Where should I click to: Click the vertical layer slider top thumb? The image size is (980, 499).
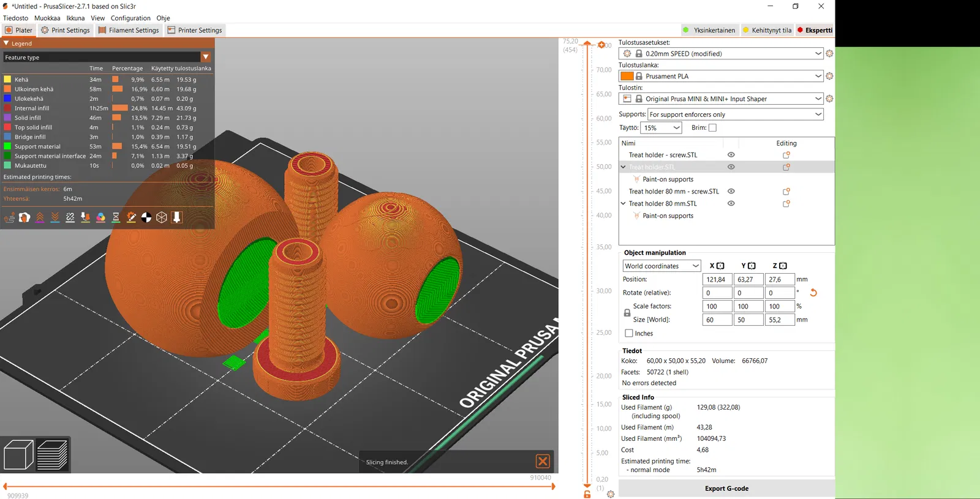click(x=587, y=44)
